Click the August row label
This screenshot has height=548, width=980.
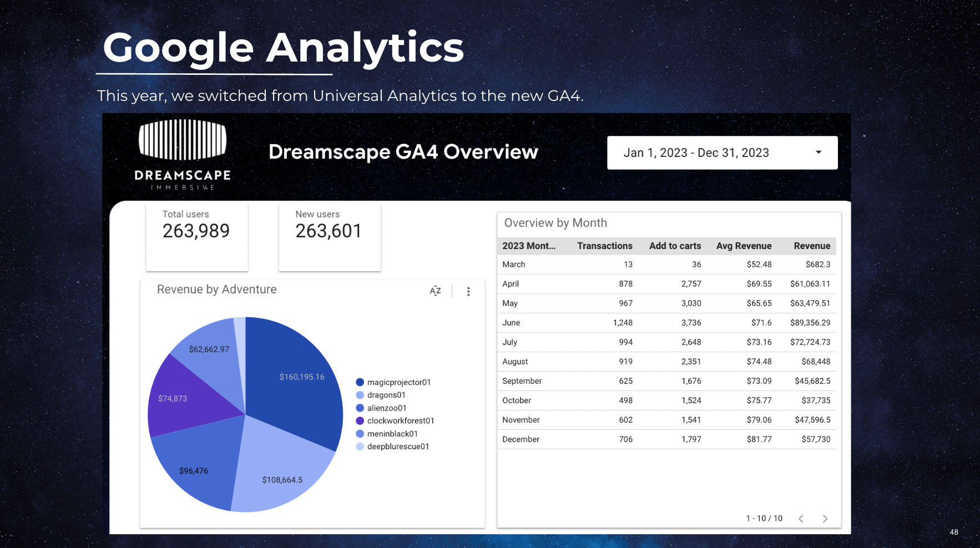[x=515, y=362]
